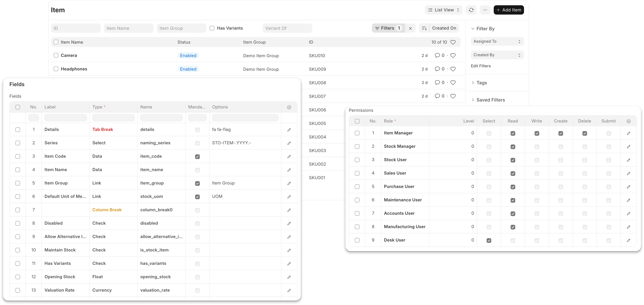644x305 pixels.
Task: Toggle Write permission for Item Manager
Action: pos(537,133)
